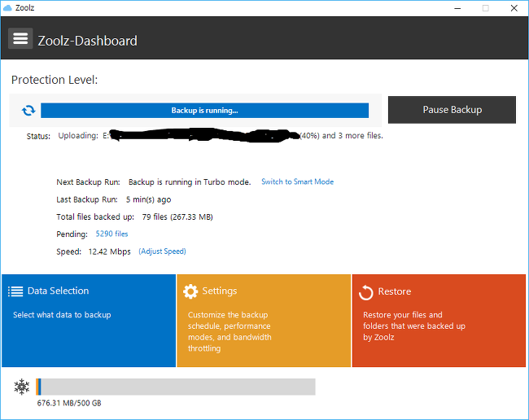
Task: Click the 'Zoolz-Dashboard' title text
Action: [x=87, y=41]
